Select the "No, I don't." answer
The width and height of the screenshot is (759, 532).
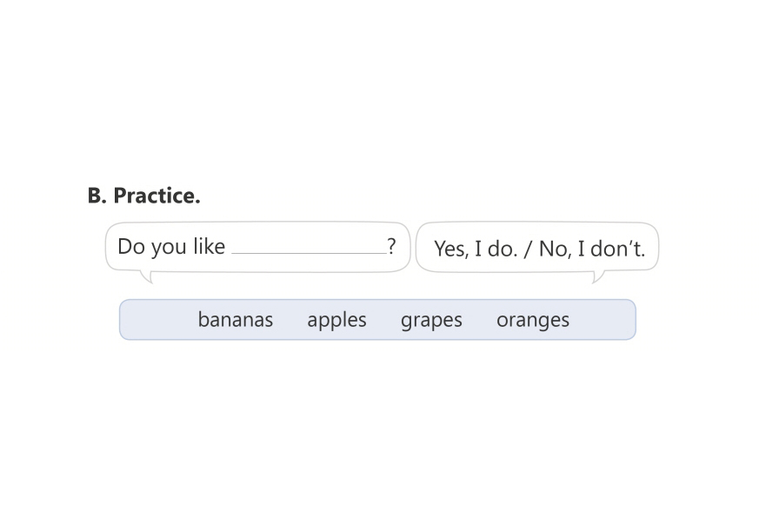pyautogui.click(x=592, y=249)
